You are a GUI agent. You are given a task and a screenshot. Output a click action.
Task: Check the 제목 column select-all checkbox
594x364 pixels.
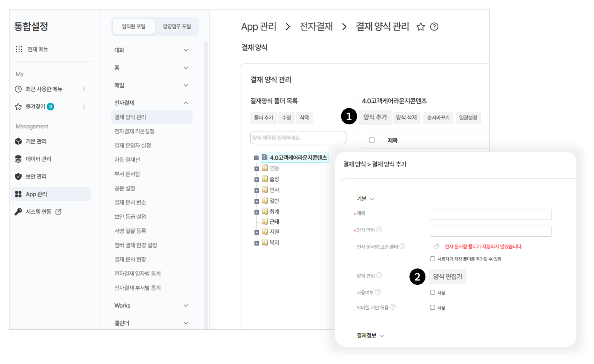(x=371, y=140)
